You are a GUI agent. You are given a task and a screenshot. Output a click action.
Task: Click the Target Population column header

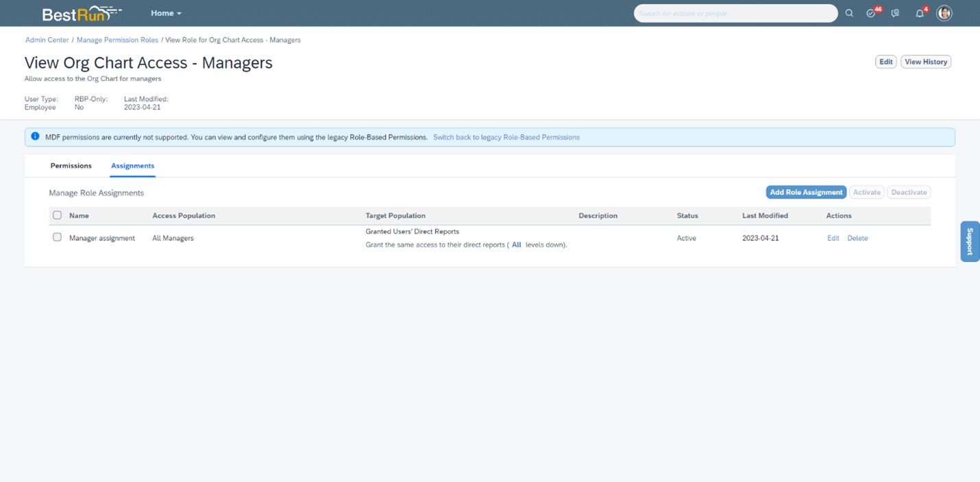[395, 216]
